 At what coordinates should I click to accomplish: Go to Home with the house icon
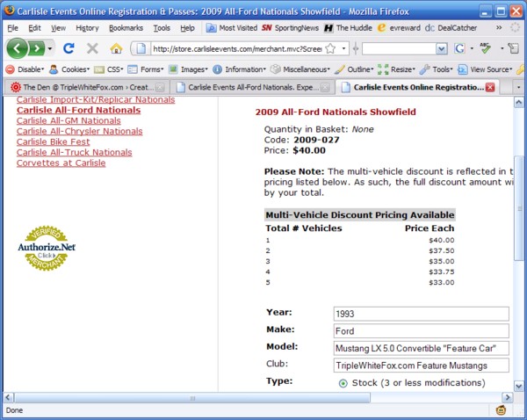pos(116,48)
